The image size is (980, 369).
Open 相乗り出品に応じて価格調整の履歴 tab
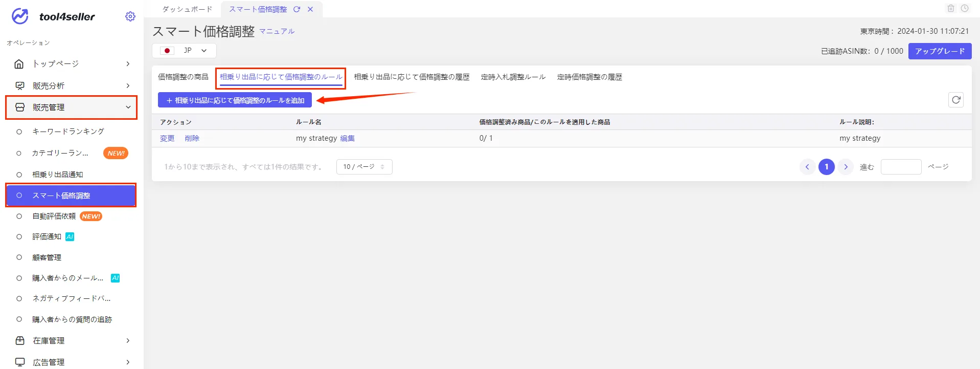tap(412, 77)
